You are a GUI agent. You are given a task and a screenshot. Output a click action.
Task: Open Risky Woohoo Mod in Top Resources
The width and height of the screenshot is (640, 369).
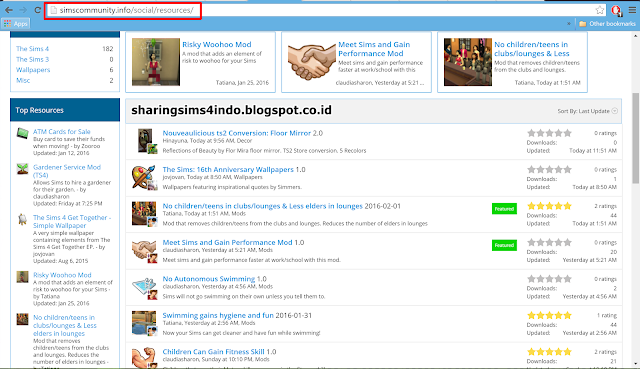pos(62,275)
